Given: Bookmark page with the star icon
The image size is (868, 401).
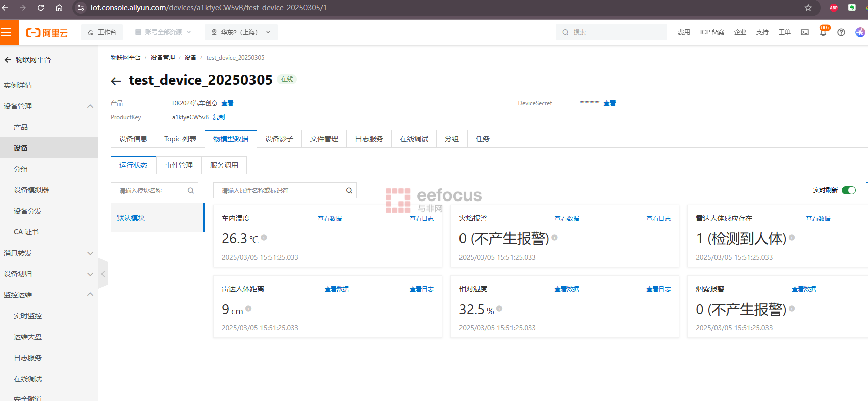Looking at the screenshot, I should [x=808, y=8].
